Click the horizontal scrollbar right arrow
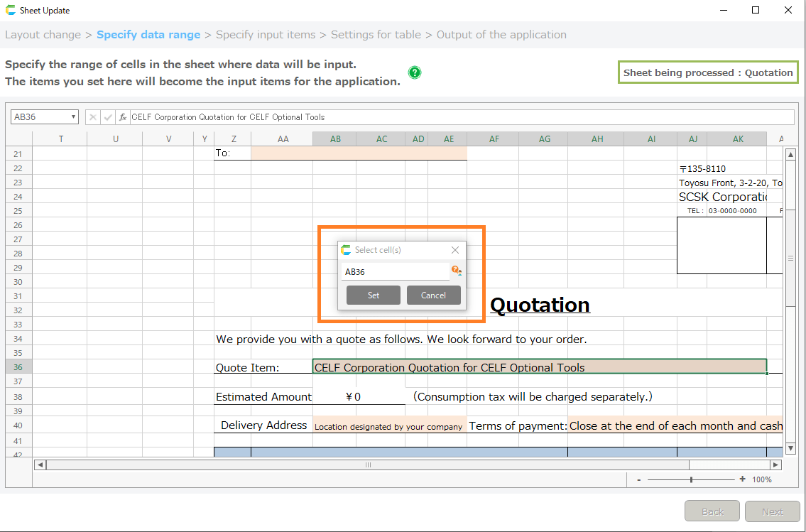Viewport: 806px width, 532px height. click(775, 465)
